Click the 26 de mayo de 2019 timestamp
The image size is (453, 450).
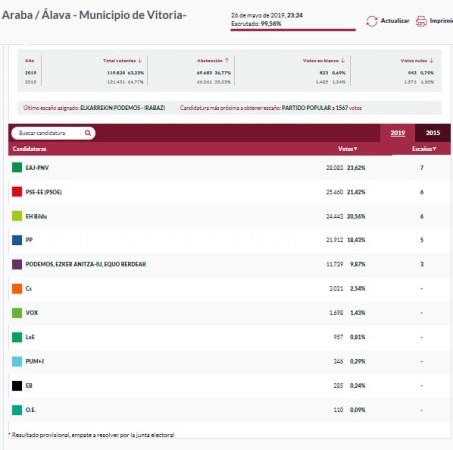click(x=267, y=15)
